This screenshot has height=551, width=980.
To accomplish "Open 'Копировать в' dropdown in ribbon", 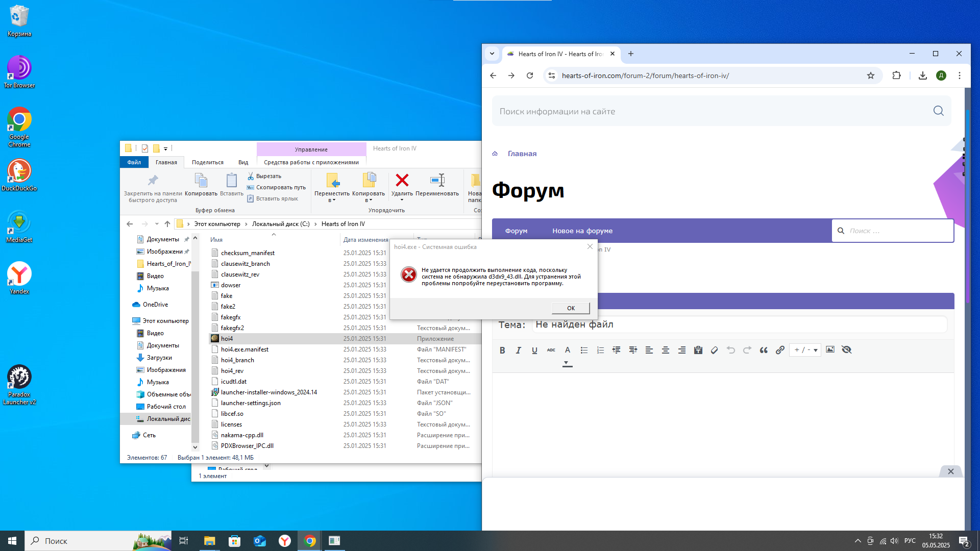I will tap(369, 188).
